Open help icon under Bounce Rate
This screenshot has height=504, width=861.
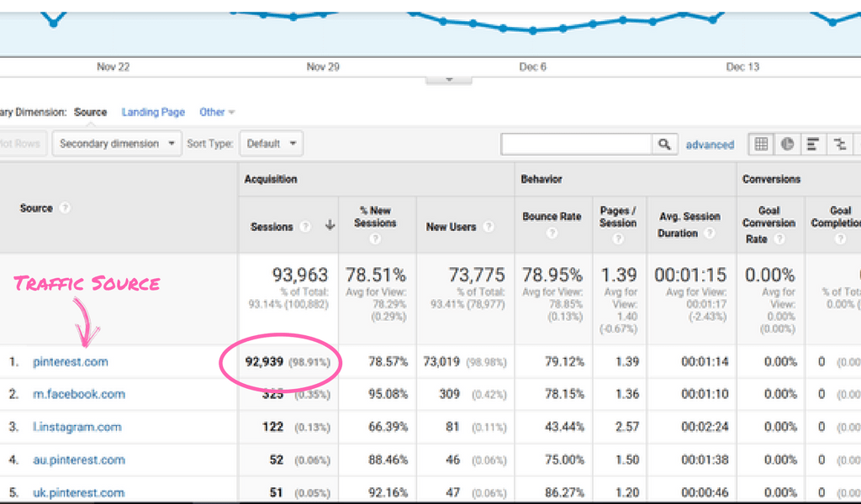point(552,233)
